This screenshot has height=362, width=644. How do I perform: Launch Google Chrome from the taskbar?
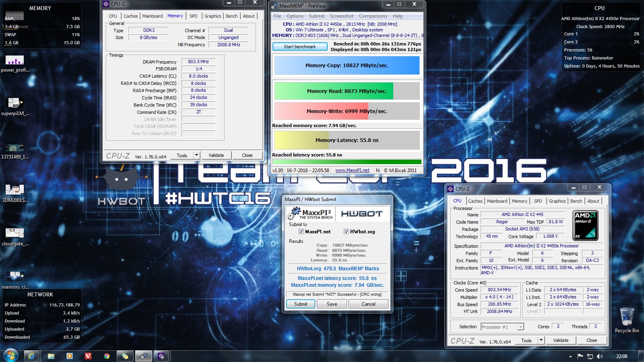point(106,356)
